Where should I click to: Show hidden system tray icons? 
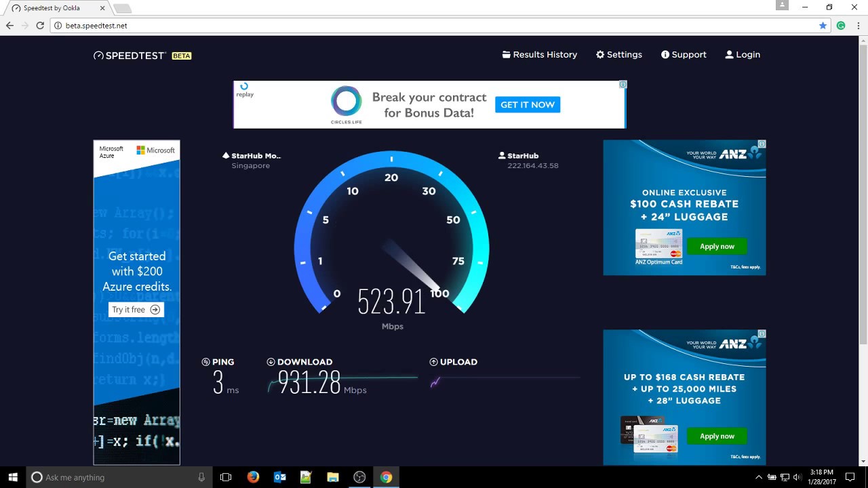pyautogui.click(x=759, y=477)
